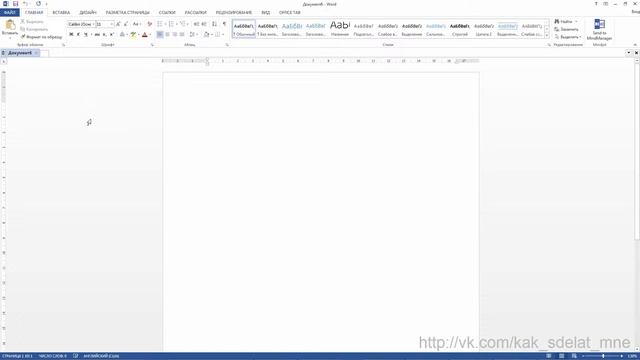Open the Select (Выделить) dropdown
The image size is (640, 360).
point(568,37)
